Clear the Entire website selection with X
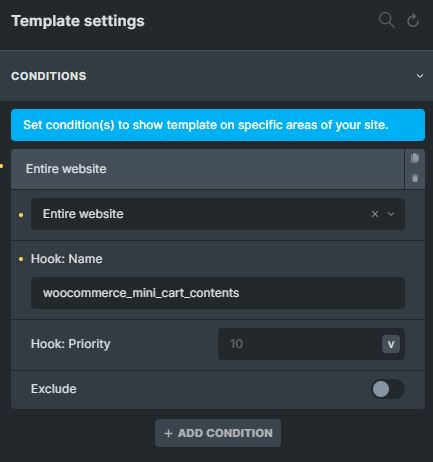433x462 pixels. (x=375, y=214)
